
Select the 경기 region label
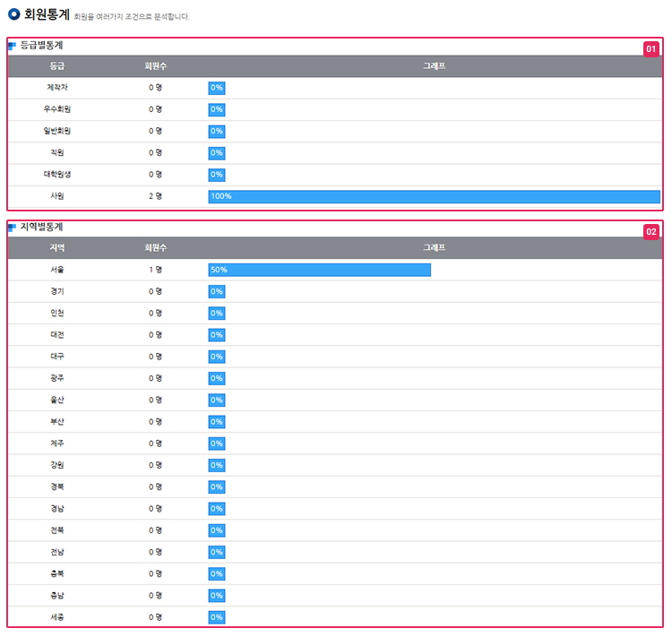[57, 291]
